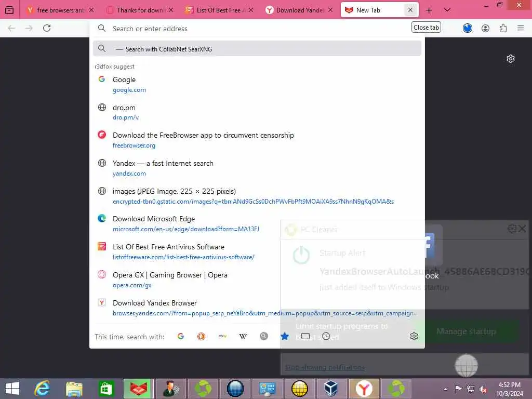Open images JPEG Image suggestion

(x=257, y=196)
